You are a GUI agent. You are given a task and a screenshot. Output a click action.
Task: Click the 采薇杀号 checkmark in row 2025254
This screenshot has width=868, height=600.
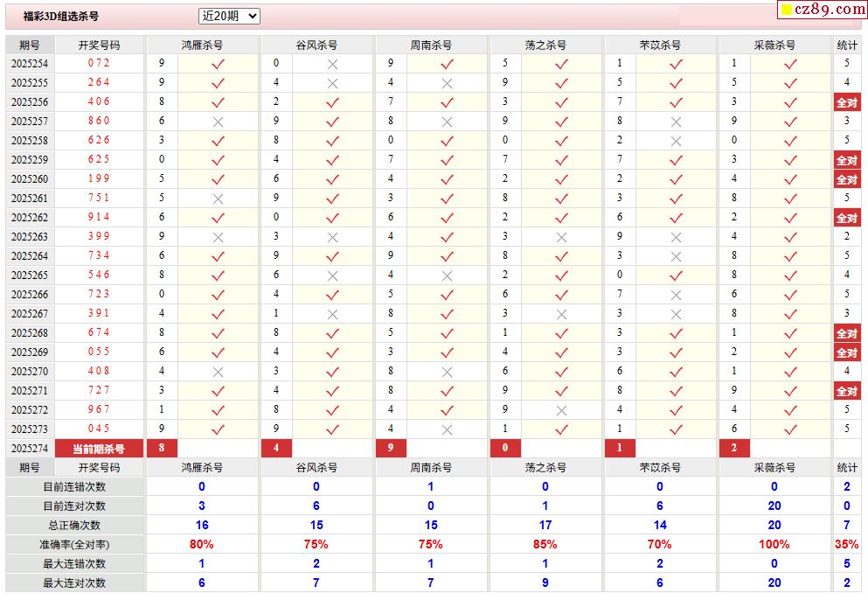coord(790,64)
